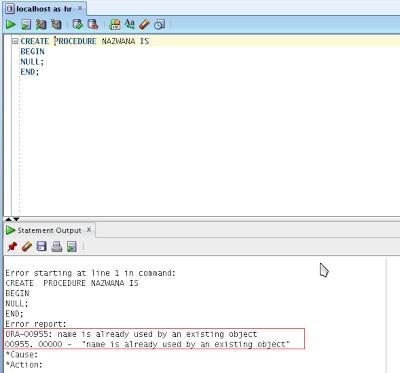Click the Rollback database icon

point(93,24)
